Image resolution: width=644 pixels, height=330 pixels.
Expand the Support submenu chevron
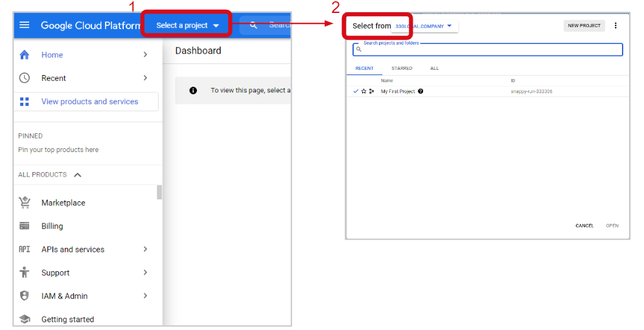pyautogui.click(x=145, y=272)
